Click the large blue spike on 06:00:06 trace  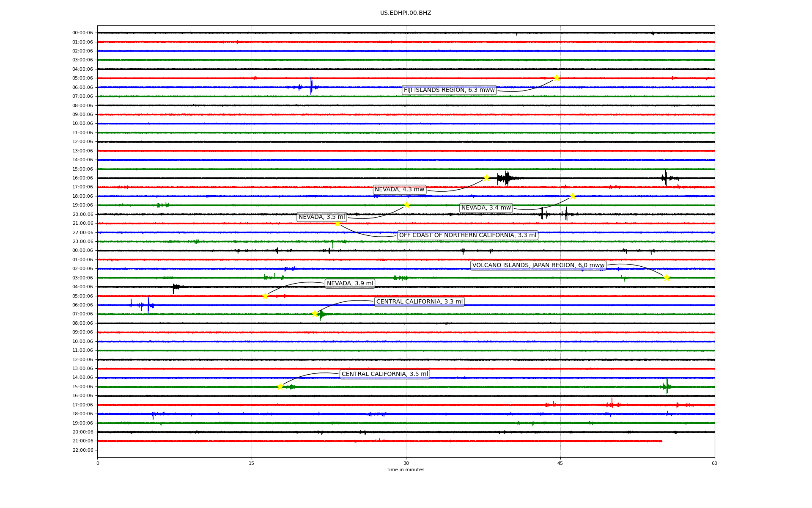[x=311, y=87]
